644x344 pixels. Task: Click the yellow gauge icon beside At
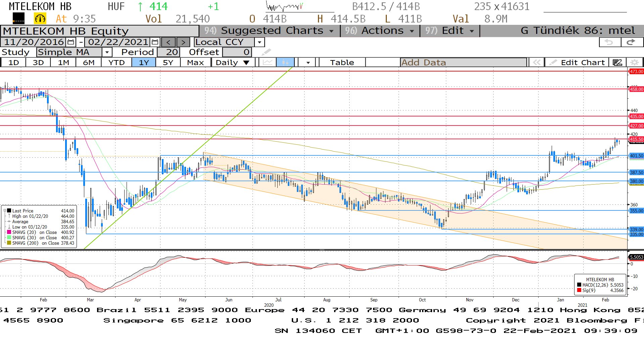pos(40,18)
